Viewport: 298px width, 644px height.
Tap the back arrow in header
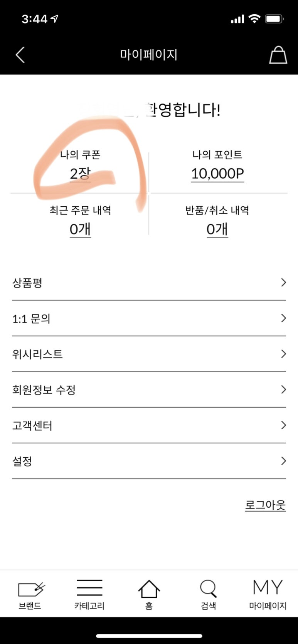click(20, 55)
